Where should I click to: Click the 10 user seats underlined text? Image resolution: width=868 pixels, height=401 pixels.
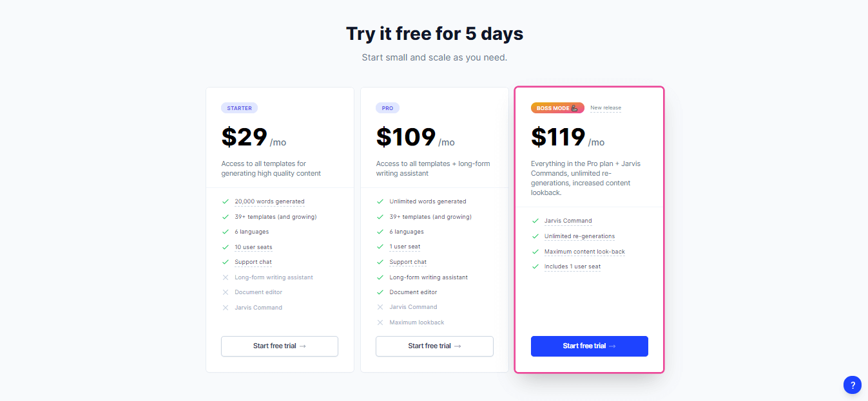tap(253, 247)
